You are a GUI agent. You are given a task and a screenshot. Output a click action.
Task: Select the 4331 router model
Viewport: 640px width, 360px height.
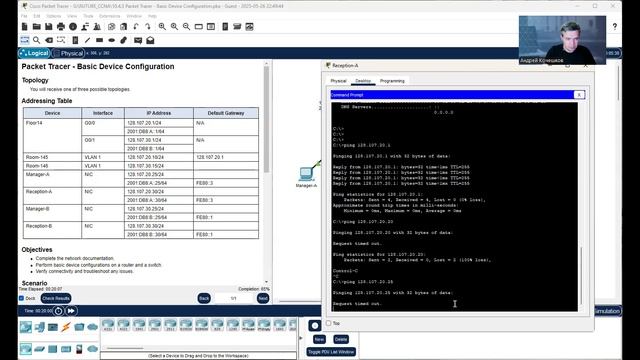point(108,325)
